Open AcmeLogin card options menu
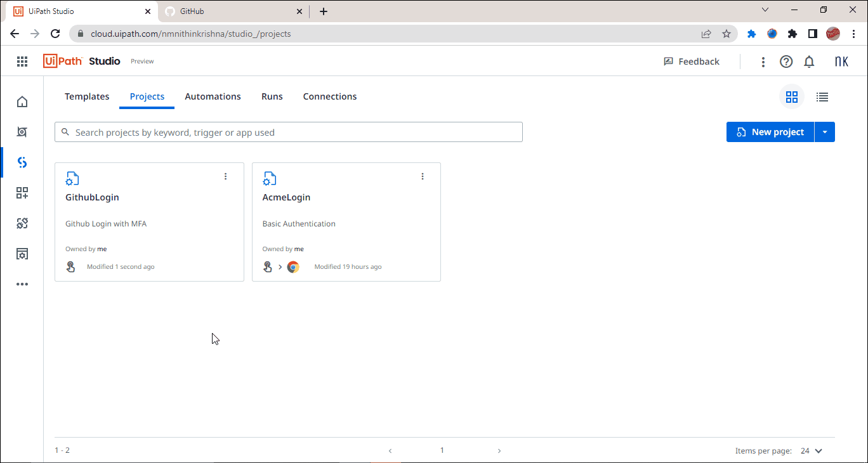The width and height of the screenshot is (868, 463). [423, 176]
